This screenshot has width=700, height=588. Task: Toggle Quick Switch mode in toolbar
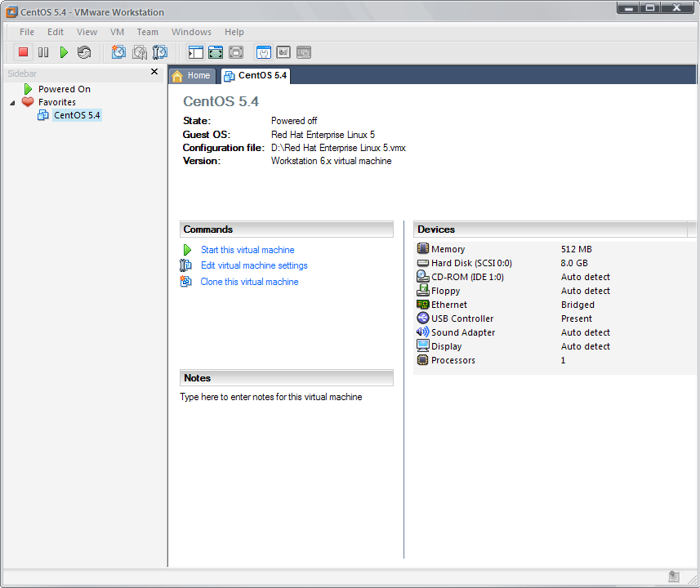pos(236,52)
